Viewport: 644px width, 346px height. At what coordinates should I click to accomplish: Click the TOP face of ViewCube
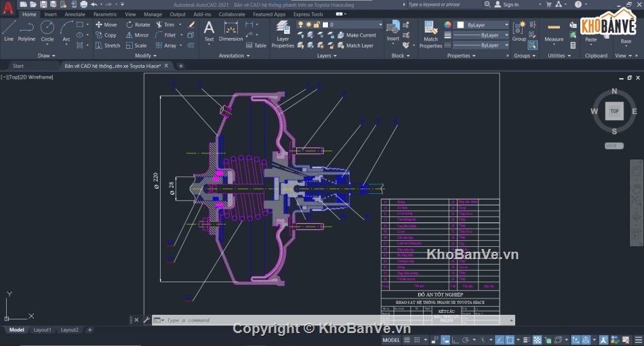[x=614, y=111]
